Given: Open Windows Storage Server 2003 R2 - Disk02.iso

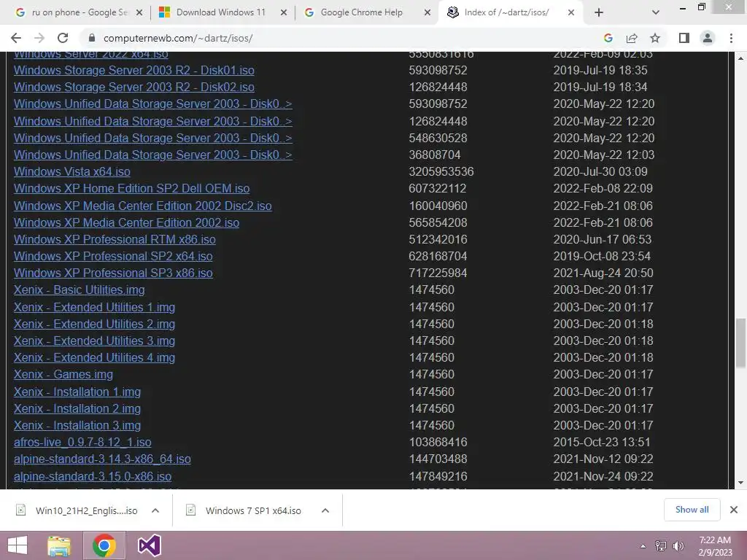Looking at the screenshot, I should [x=134, y=87].
